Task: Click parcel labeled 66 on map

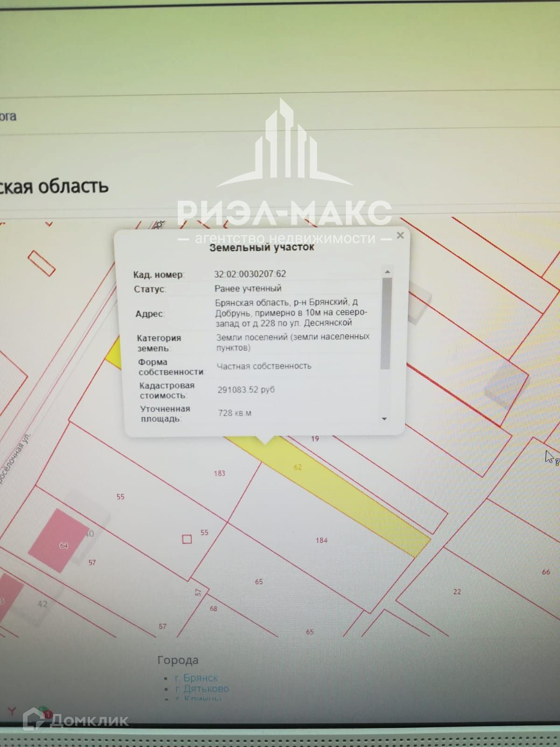Action: coord(546,572)
